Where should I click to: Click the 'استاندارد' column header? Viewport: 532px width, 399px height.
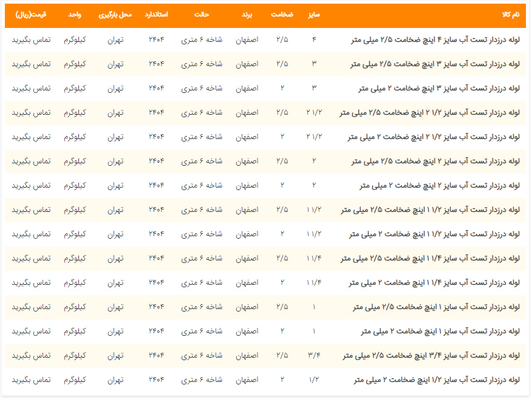[157, 15]
